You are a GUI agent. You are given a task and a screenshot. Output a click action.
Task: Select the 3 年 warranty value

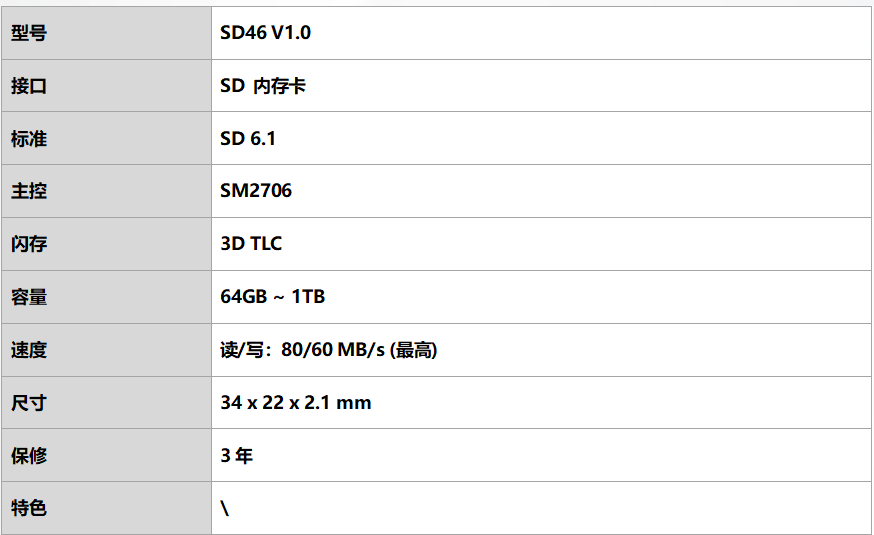point(236,455)
